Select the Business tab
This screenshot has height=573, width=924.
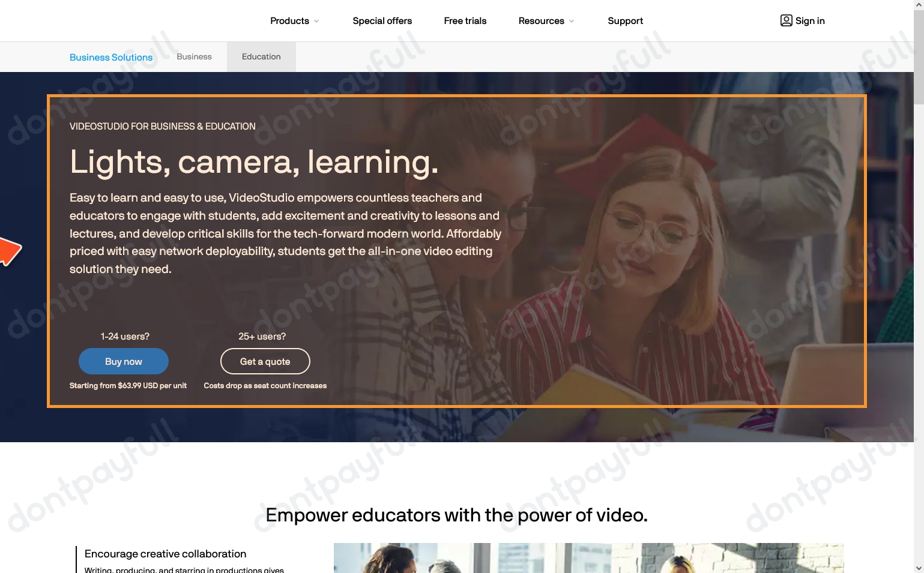193,56
